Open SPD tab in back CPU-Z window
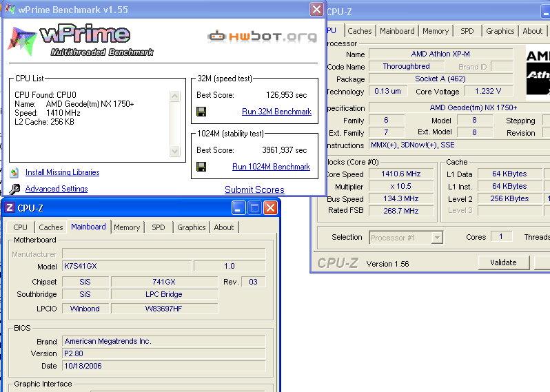This screenshot has height=392, width=550. (x=467, y=31)
